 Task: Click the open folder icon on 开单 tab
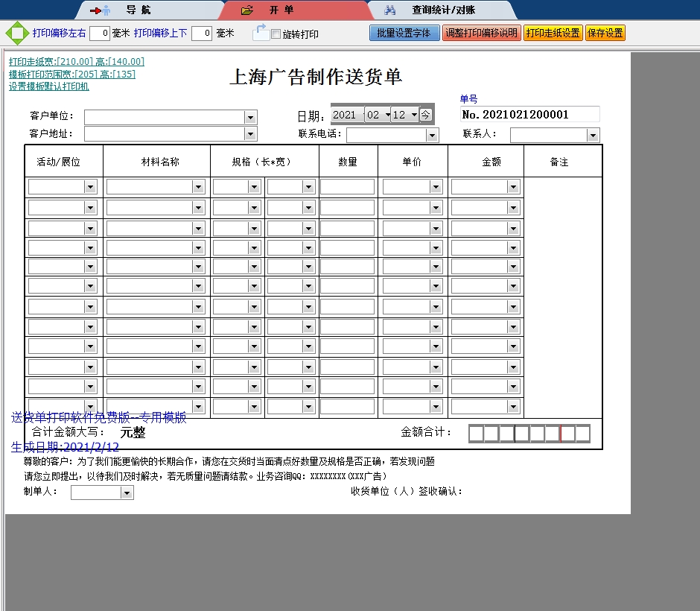[x=247, y=10]
